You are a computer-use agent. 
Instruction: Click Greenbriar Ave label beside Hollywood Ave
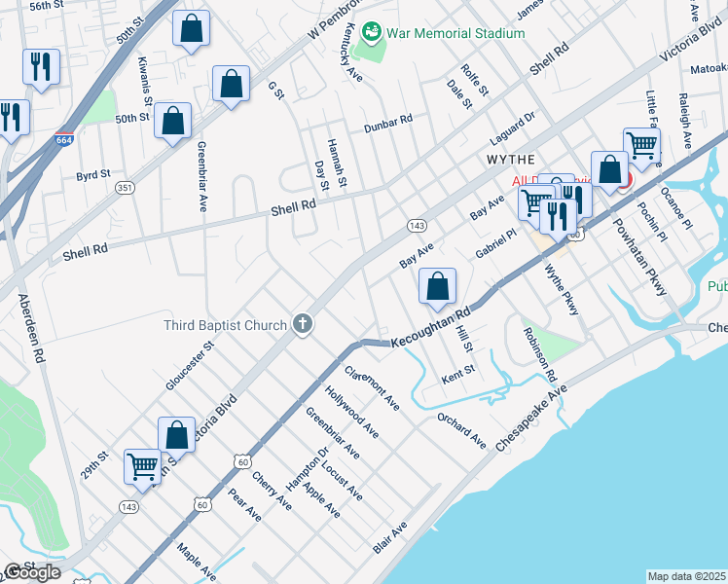(x=333, y=433)
